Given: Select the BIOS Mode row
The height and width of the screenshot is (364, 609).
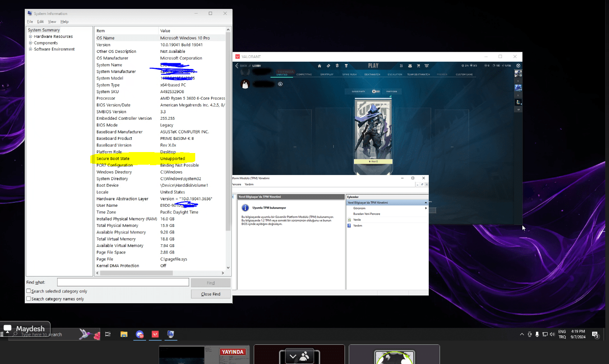Looking at the screenshot, I should tap(160, 125).
